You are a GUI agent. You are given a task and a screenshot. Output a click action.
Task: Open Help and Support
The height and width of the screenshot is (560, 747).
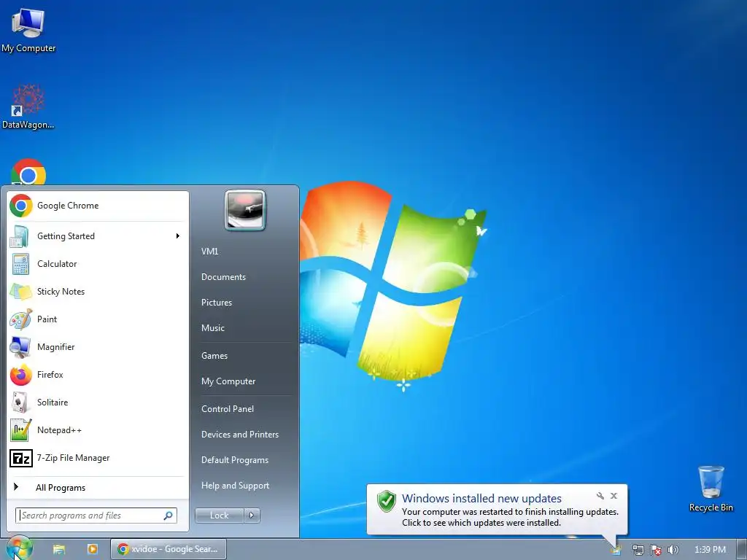235,486
